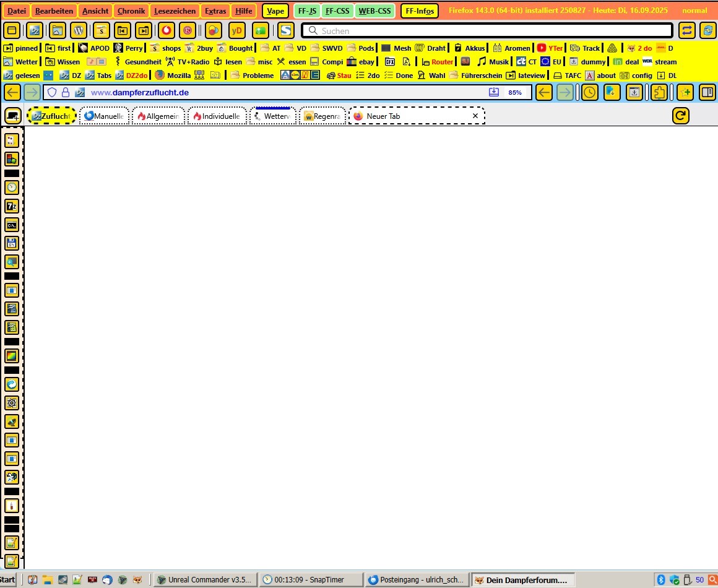
Task: Open SnapTimer from the taskbar
Action: pyautogui.click(x=311, y=580)
